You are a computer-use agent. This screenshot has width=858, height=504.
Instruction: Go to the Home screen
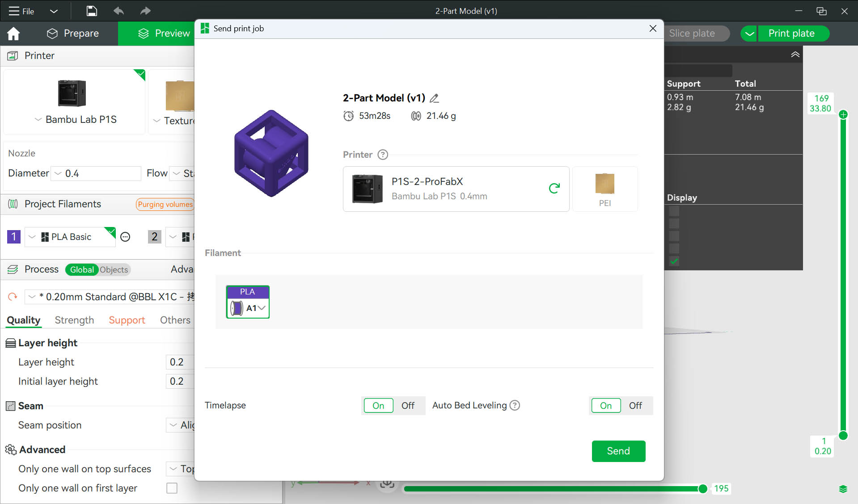click(13, 34)
